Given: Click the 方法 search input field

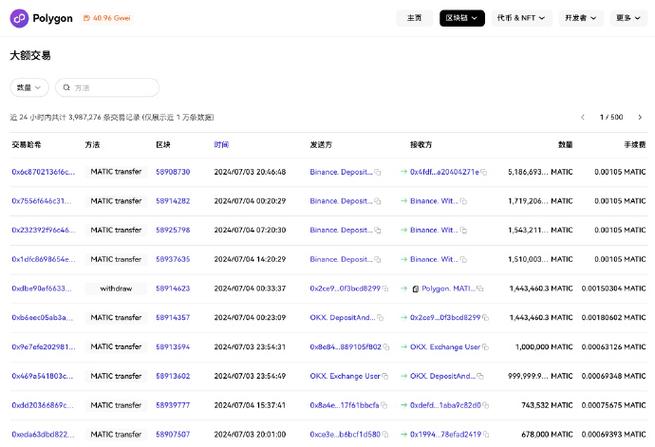Looking at the screenshot, I should tap(107, 88).
